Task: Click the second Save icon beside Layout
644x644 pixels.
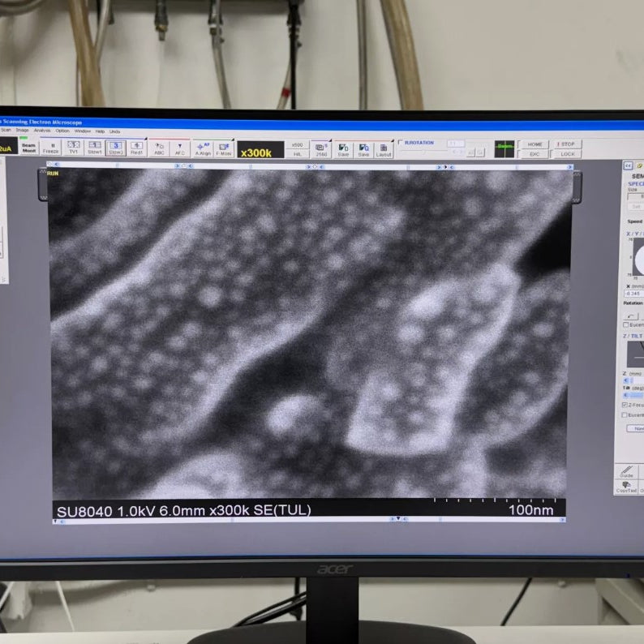Action: (363, 151)
